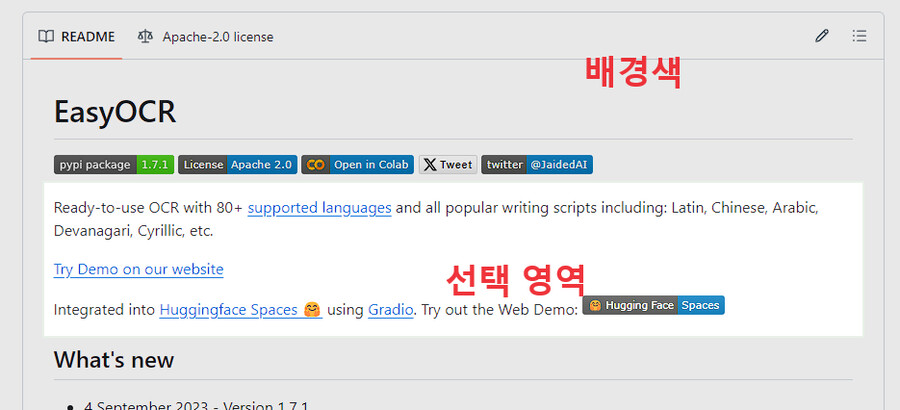Click the scales icon on license tab
This screenshot has width=900, height=410.
145,37
